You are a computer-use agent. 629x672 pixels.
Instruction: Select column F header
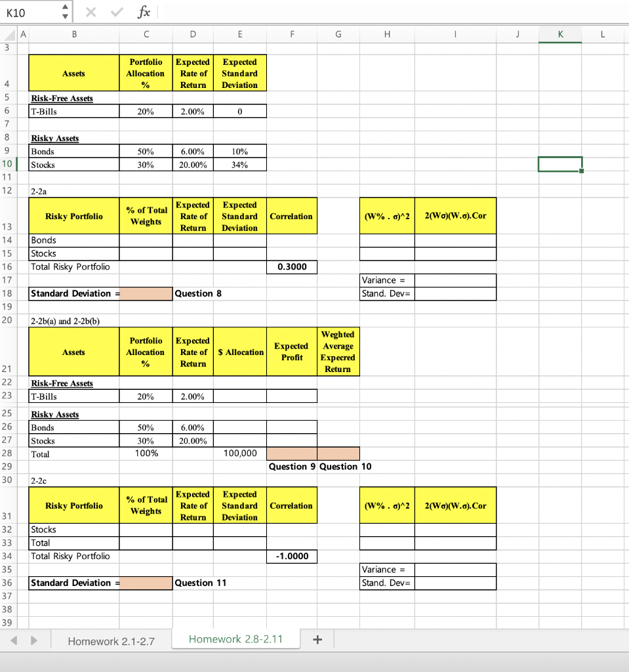point(292,34)
